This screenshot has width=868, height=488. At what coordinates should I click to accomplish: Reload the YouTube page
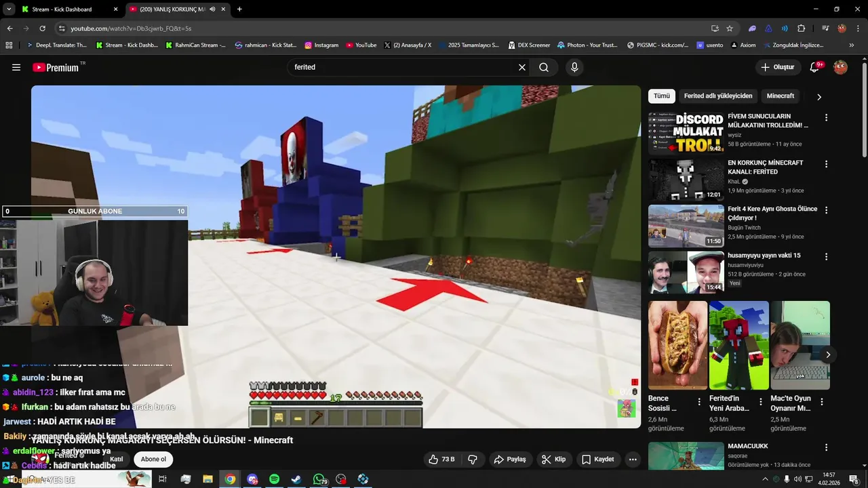point(42,28)
